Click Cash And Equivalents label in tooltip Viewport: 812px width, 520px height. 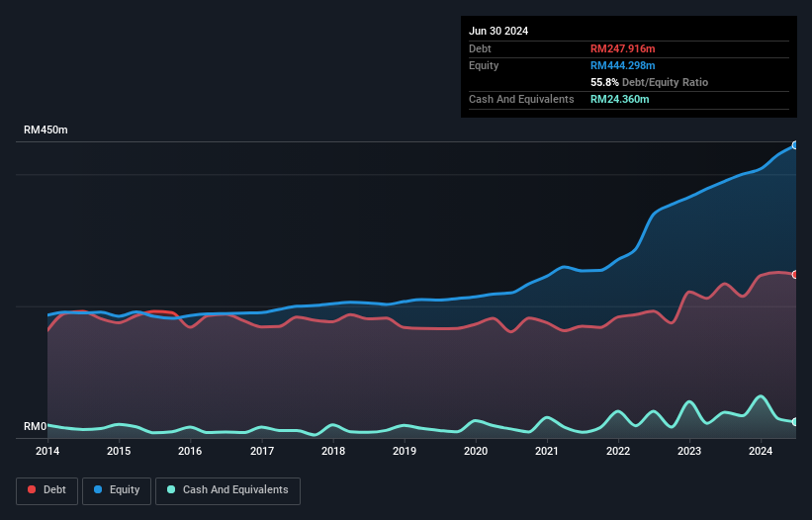521,99
